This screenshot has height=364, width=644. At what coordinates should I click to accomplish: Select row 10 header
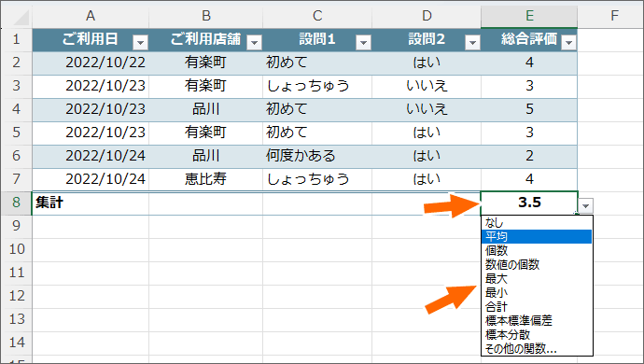[x=16, y=249]
